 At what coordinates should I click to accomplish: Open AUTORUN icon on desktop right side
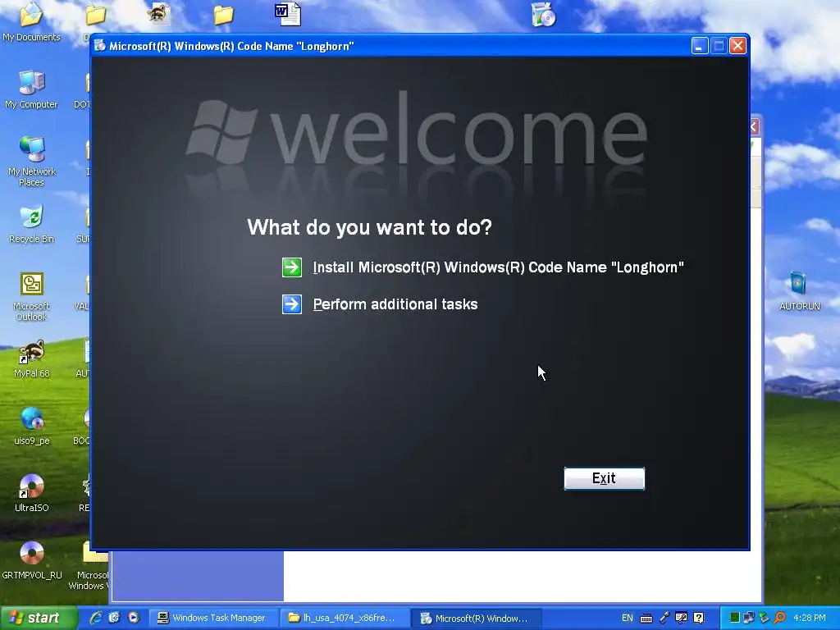coord(799,291)
